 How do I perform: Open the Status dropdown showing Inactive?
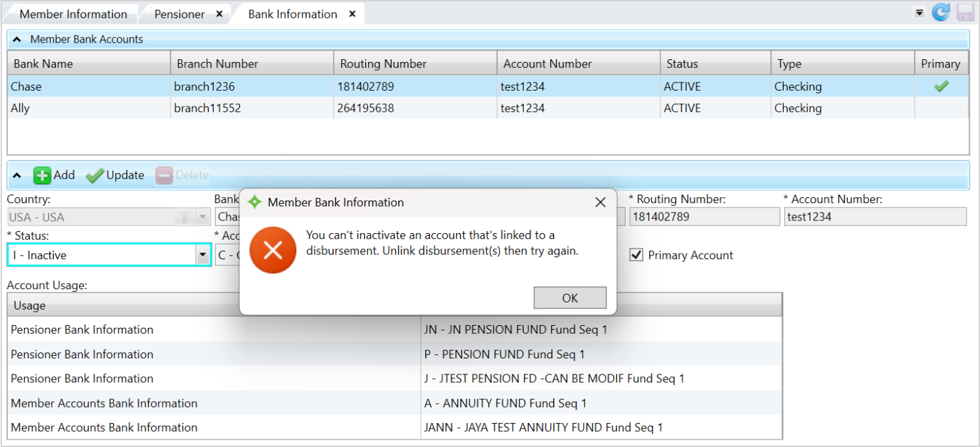coord(203,255)
